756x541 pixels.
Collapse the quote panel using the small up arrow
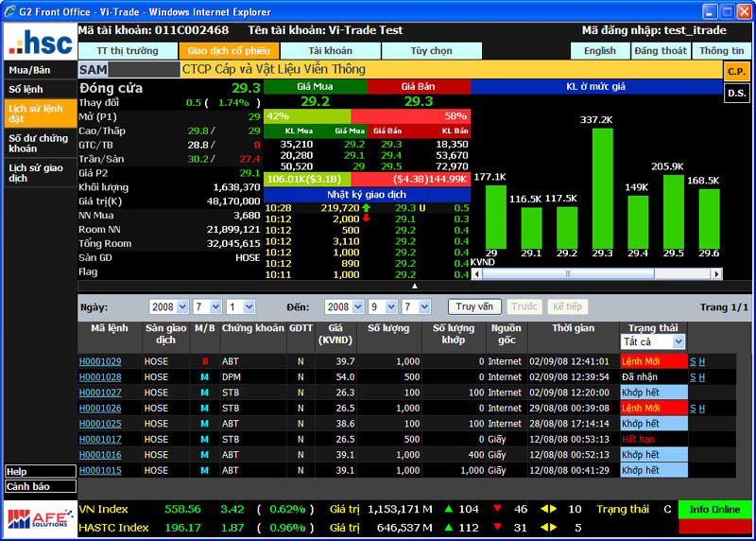tap(414, 285)
